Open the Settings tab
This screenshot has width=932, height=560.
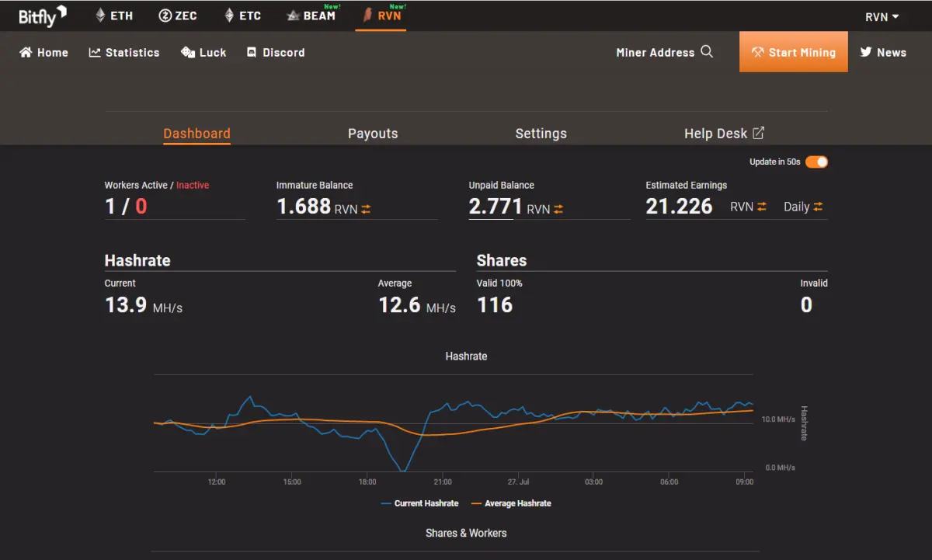tap(541, 134)
